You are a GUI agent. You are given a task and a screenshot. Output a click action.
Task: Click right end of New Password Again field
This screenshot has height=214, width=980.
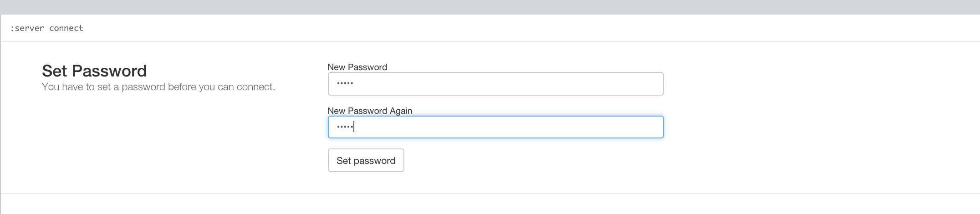click(x=656, y=127)
